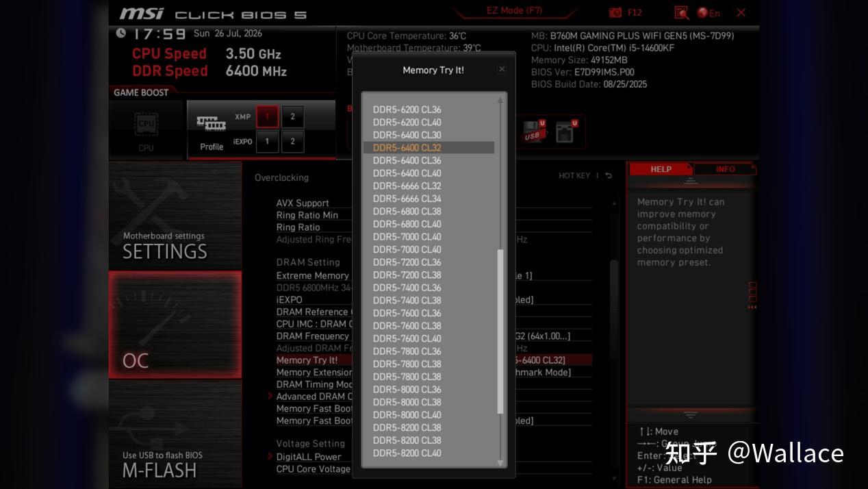
Task: Open the DRAM Reference Clock setting
Action: 434,312
